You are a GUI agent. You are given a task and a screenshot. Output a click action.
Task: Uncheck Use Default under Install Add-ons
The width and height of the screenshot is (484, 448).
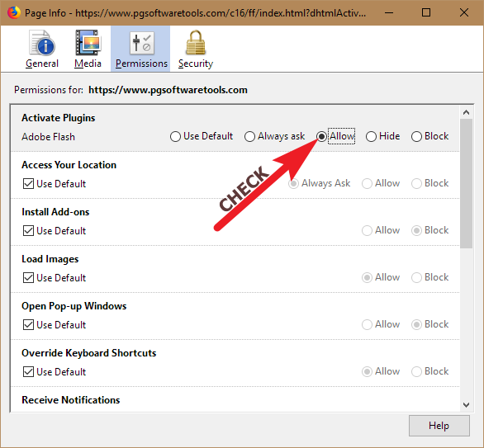[28, 231]
